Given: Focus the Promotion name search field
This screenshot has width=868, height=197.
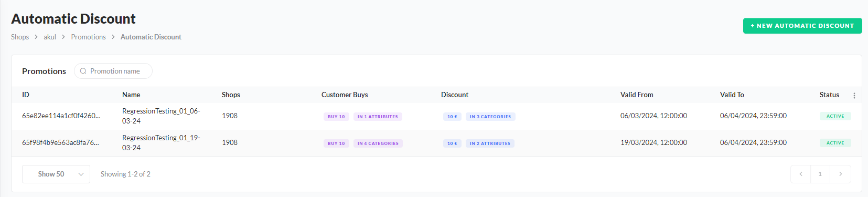Looking at the screenshot, I should click(x=113, y=71).
